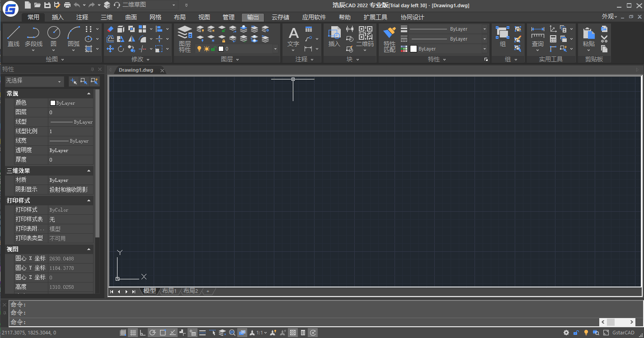This screenshot has height=338, width=644.
Task: Switch to the 输出 ribbon tab
Action: (x=253, y=17)
